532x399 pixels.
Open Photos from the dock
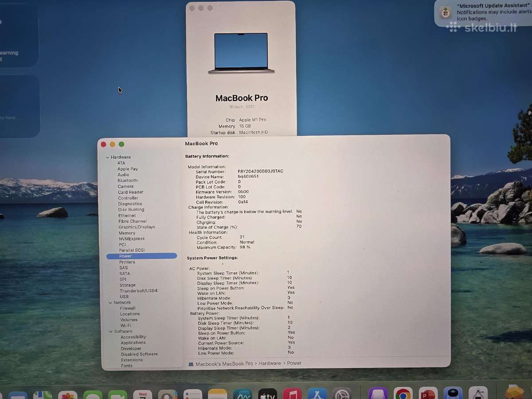point(67,395)
